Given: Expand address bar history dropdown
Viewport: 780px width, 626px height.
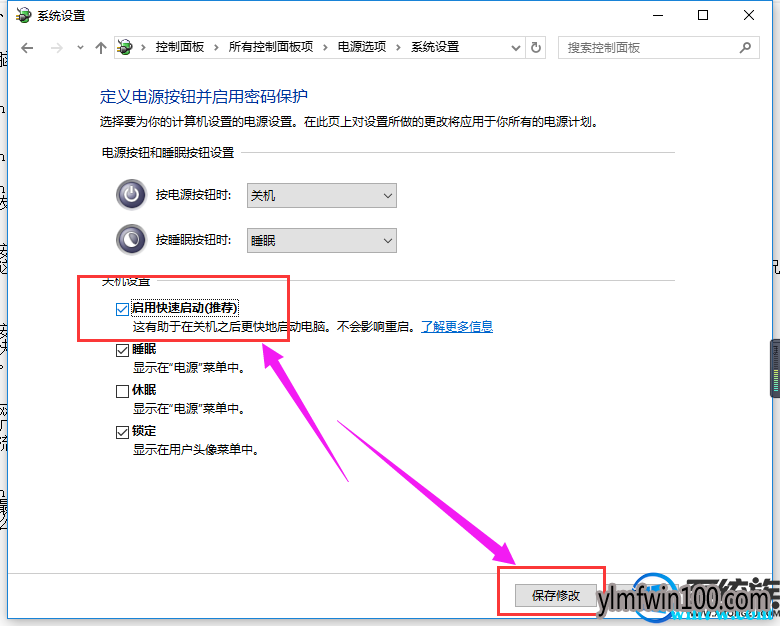Looking at the screenshot, I should tap(516, 48).
